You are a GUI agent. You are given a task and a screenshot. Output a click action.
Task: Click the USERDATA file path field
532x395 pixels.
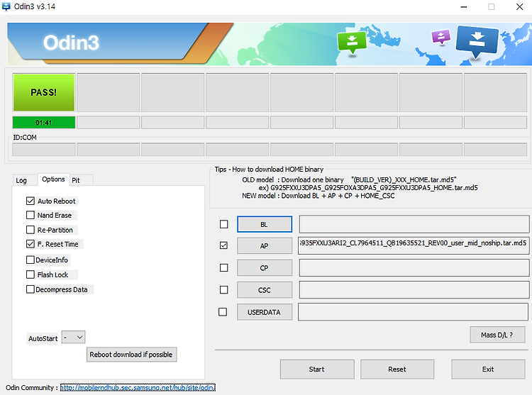413,312
